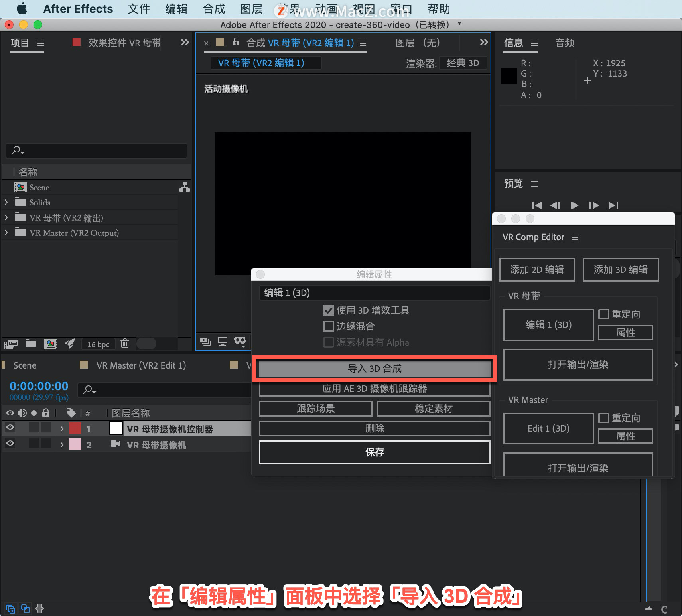Viewport: 682px width, 616px height.
Task: Jump to last frame in Preview
Action: (613, 205)
